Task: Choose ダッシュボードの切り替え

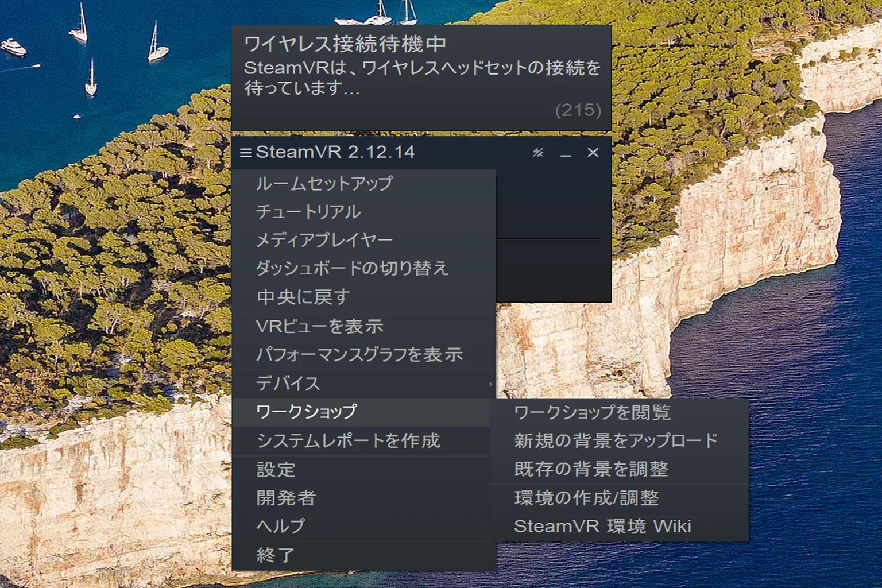Action: click(364, 268)
